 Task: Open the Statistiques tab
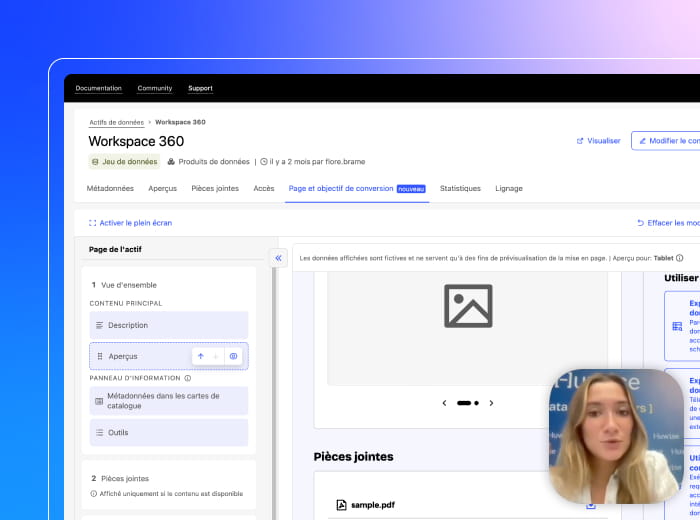point(460,188)
